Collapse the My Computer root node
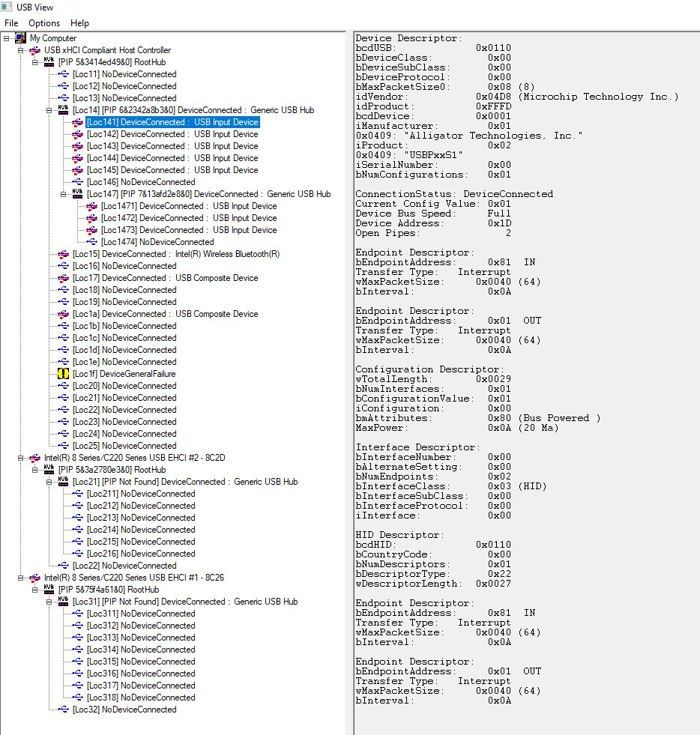The image size is (700, 735). pos(6,38)
